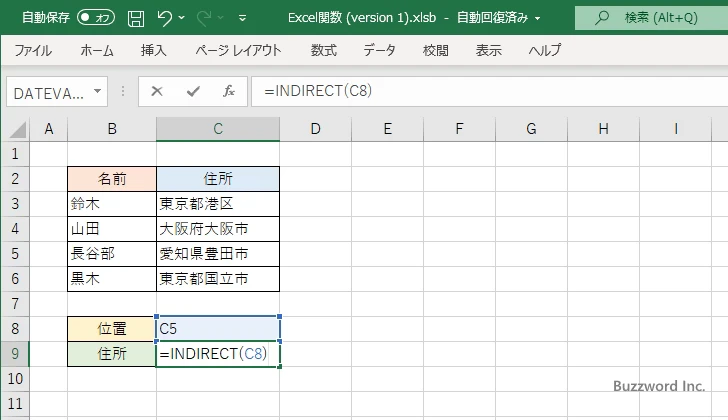The height and width of the screenshot is (420, 728).
Task: Open the データ tab
Action: 379,50
